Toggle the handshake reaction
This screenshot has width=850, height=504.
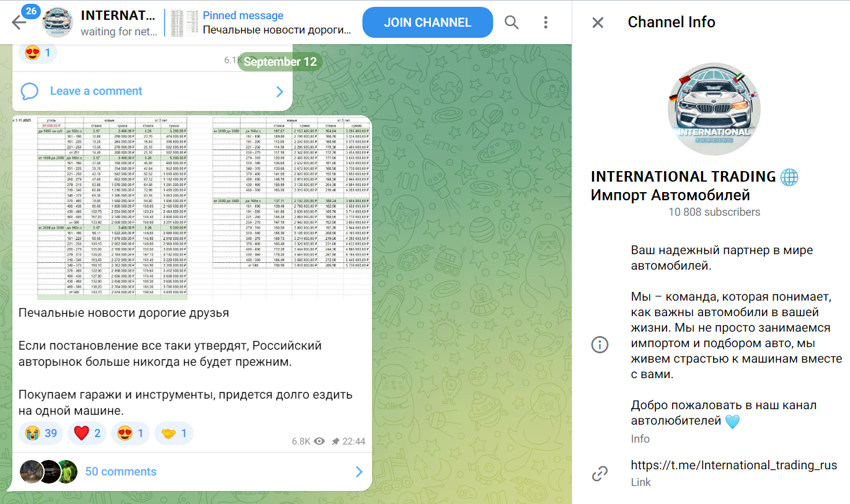(x=174, y=433)
